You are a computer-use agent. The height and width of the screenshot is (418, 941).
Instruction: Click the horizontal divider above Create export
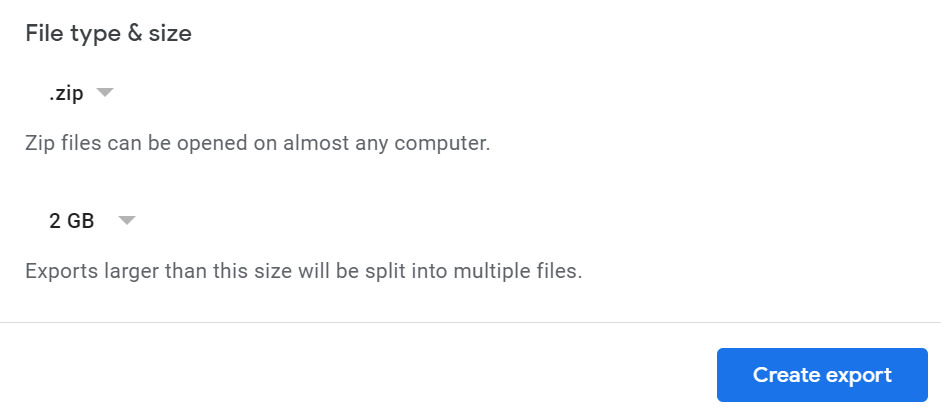[x=470, y=322]
